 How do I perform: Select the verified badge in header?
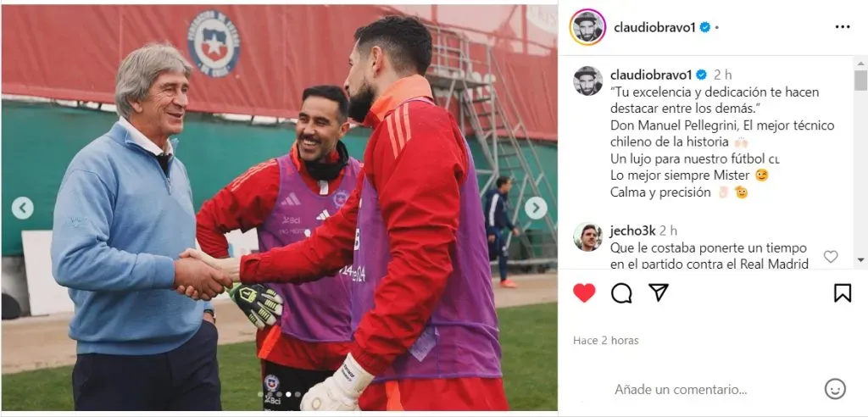point(704,27)
